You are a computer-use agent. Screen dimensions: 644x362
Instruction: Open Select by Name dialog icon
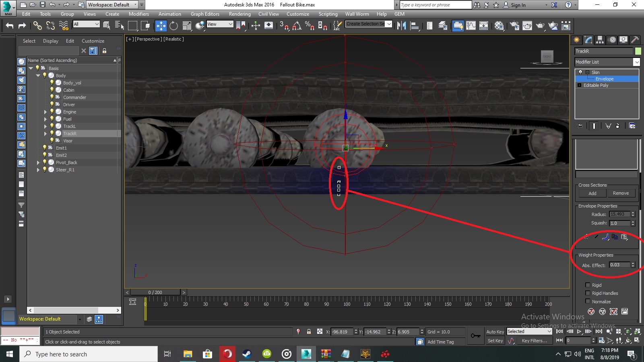click(x=120, y=26)
